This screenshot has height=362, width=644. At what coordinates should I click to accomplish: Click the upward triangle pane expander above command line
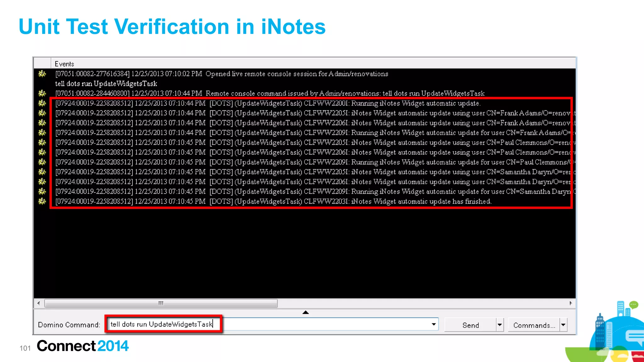pos(306,312)
